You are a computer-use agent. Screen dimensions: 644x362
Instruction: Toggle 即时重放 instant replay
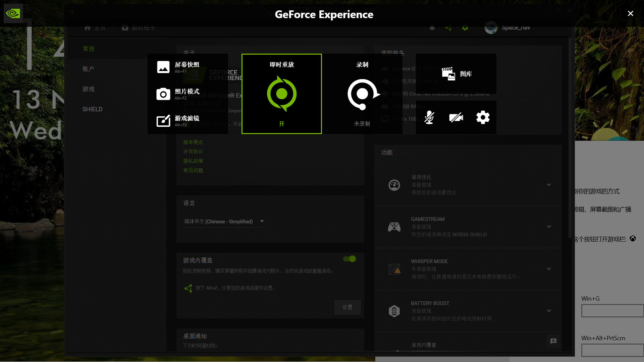click(x=282, y=94)
